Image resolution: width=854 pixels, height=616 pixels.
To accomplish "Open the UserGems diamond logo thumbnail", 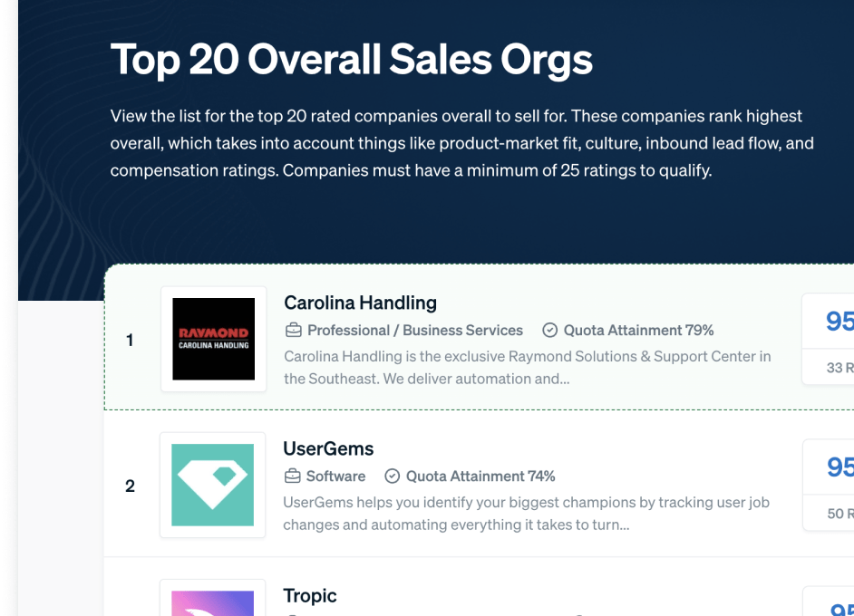I will 212,485.
